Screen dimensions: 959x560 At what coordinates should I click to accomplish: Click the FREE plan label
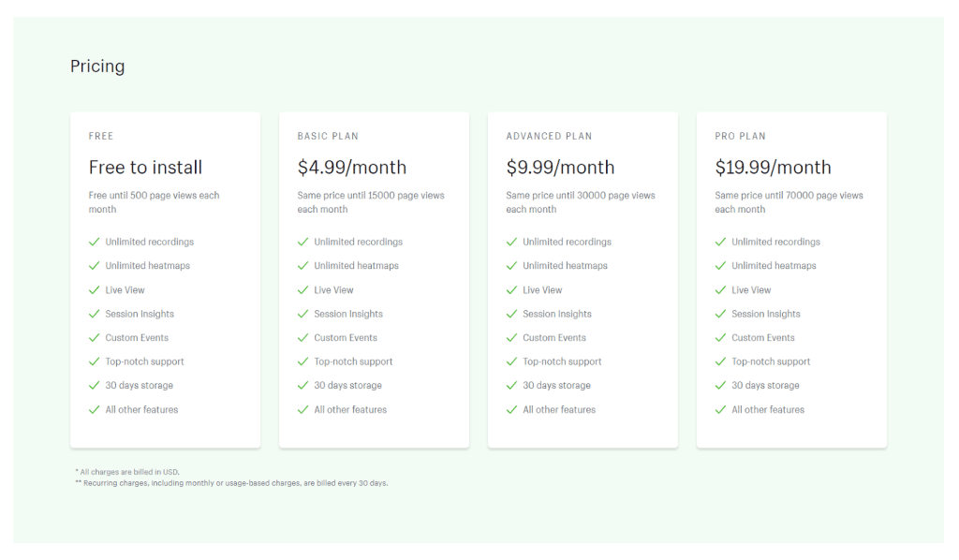[101, 137]
